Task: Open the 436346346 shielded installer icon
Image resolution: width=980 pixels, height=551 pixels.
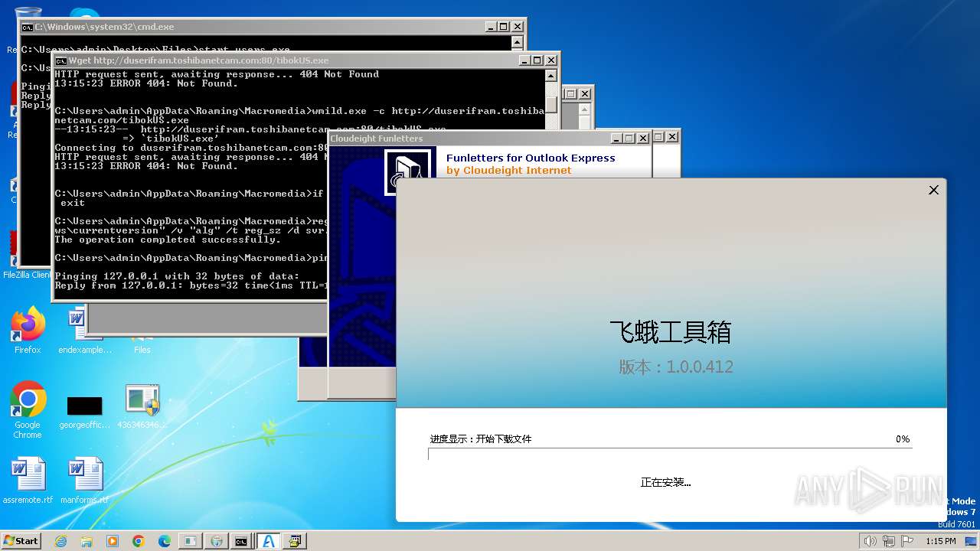Action: pos(142,407)
